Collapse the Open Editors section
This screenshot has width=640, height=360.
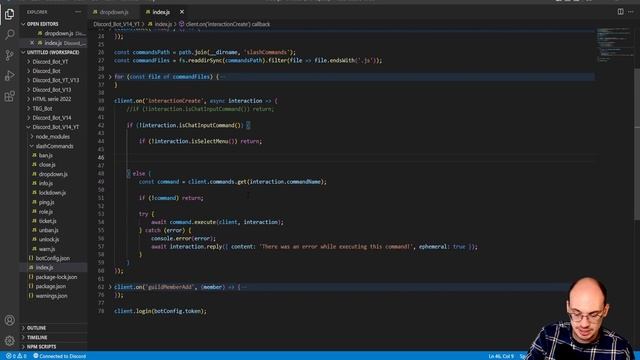tap(42, 24)
